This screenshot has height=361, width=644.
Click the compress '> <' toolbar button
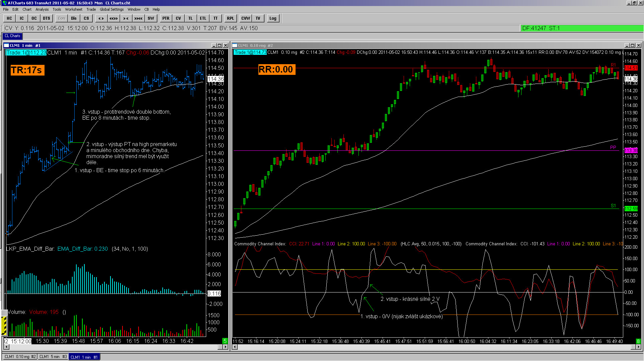click(x=126, y=18)
